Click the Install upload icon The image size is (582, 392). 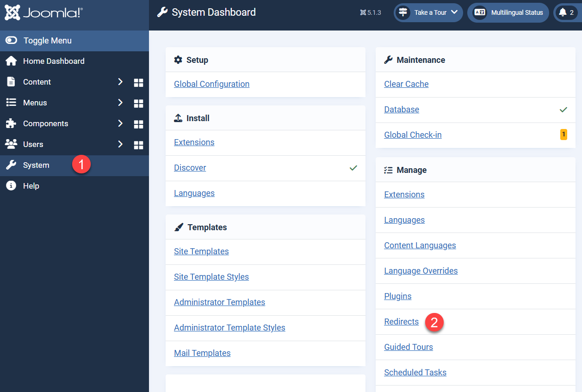click(178, 117)
